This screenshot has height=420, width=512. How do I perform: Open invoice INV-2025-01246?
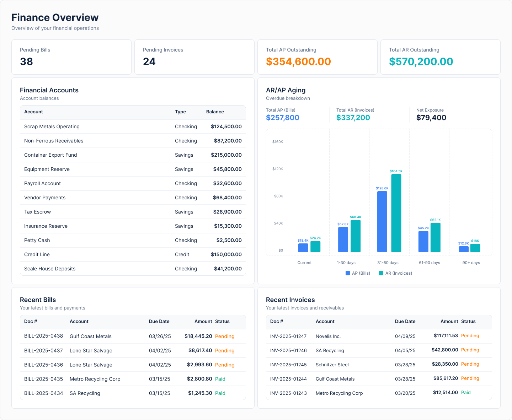tap(379, 350)
